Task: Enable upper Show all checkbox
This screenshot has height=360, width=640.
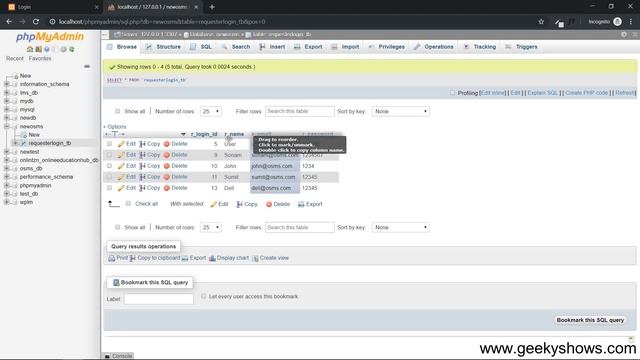Action: (118, 111)
